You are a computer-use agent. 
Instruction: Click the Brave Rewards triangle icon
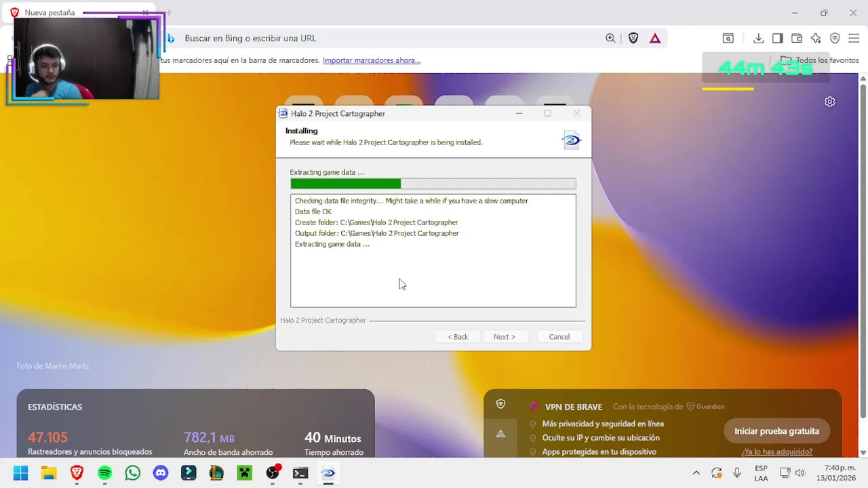[x=655, y=39]
